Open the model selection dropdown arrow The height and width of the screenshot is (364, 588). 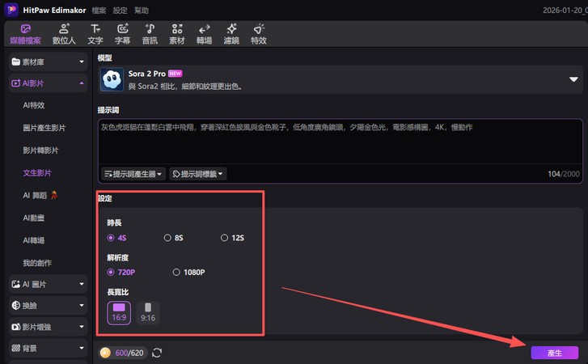coord(573,79)
